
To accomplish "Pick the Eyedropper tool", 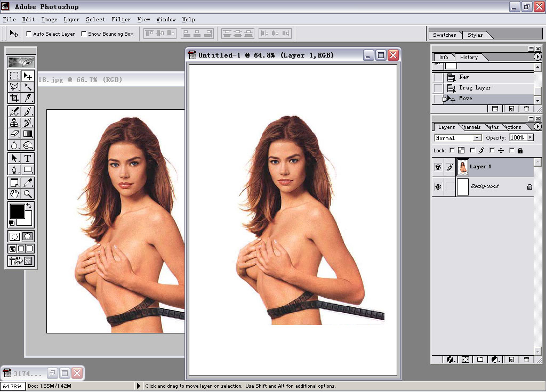I will click(x=28, y=183).
